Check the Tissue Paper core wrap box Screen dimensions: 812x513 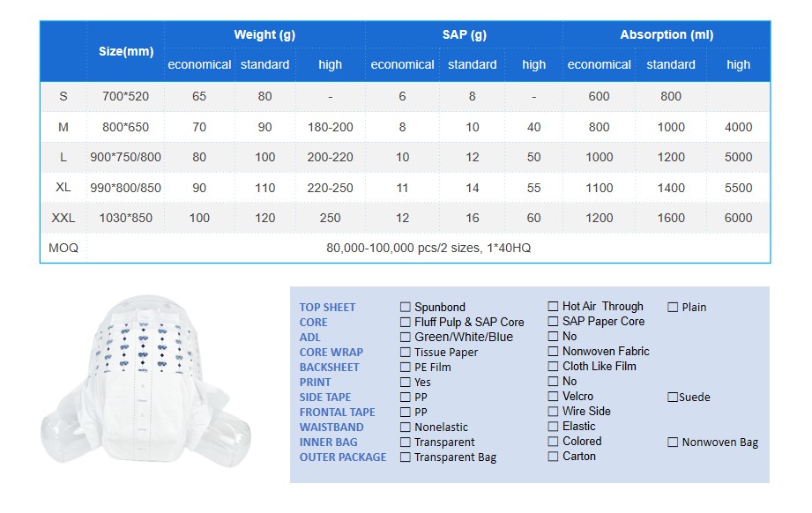click(405, 352)
